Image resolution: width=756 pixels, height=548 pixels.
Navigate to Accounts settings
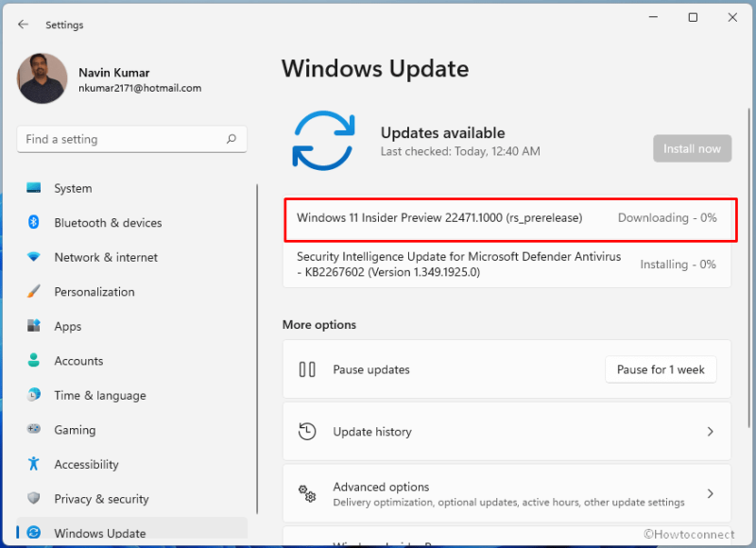[x=131, y=361]
